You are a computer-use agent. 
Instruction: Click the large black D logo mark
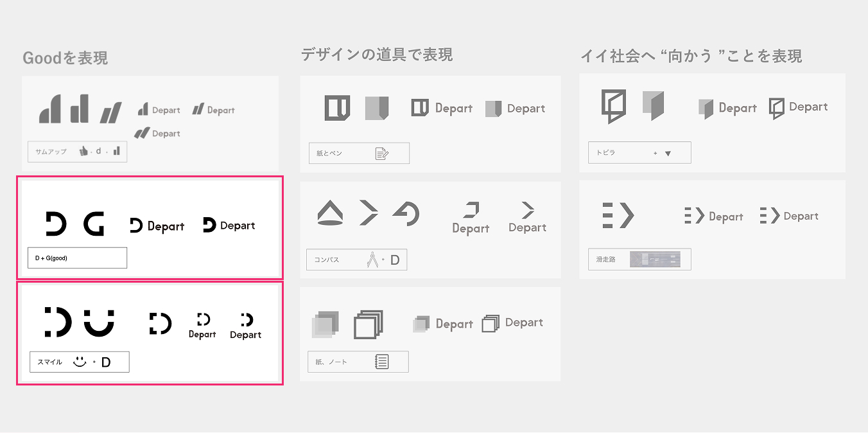point(56,224)
